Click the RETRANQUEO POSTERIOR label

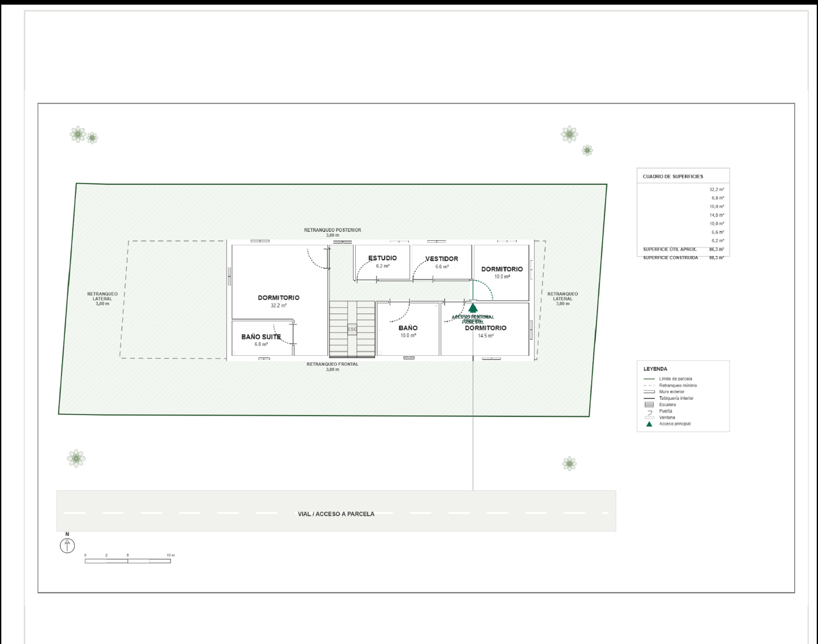point(332,230)
